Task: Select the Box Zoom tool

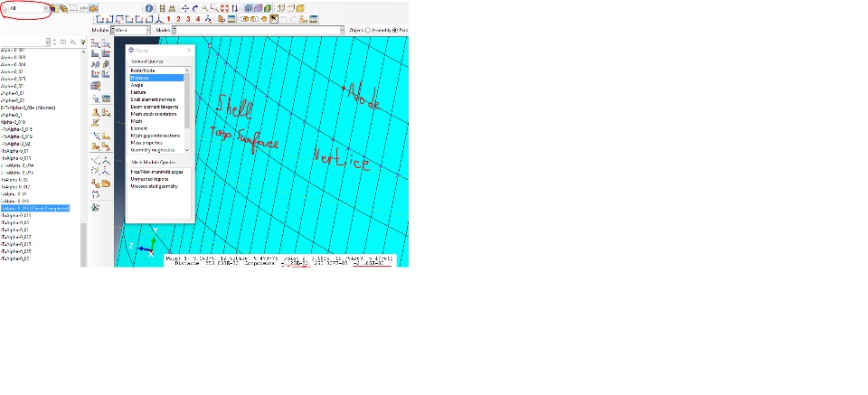Action: point(214,8)
